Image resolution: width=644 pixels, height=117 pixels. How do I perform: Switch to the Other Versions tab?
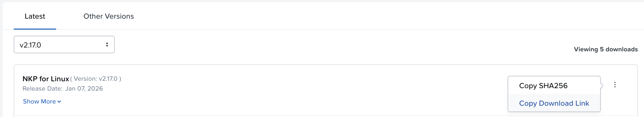click(x=108, y=16)
